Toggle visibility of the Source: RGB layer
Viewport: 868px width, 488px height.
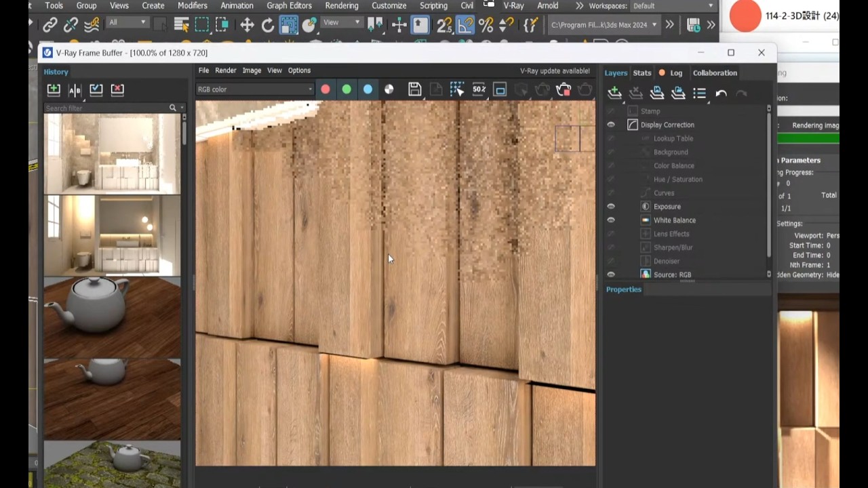pos(611,274)
